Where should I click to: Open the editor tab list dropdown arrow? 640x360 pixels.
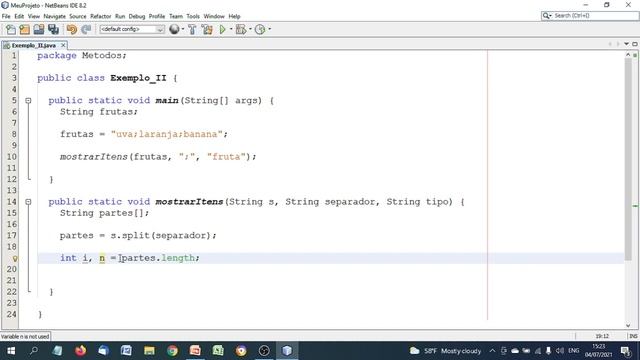627,44
